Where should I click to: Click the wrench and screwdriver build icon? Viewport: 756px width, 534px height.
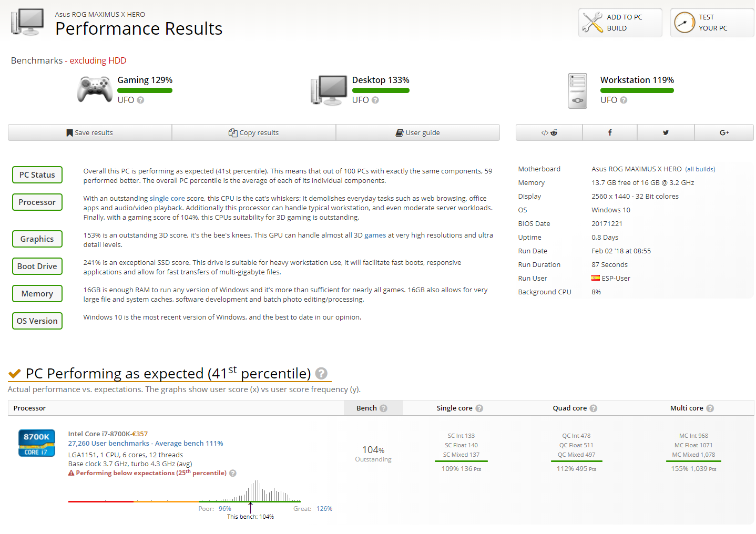tap(592, 23)
